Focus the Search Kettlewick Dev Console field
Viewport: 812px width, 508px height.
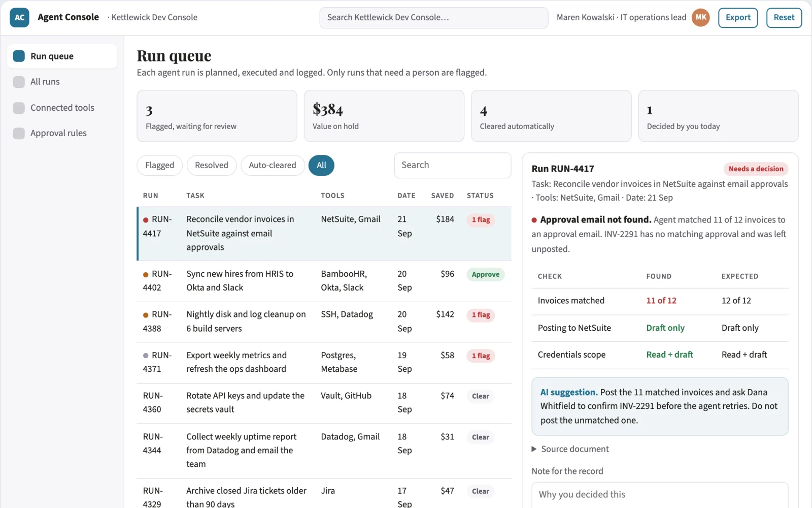coord(434,18)
